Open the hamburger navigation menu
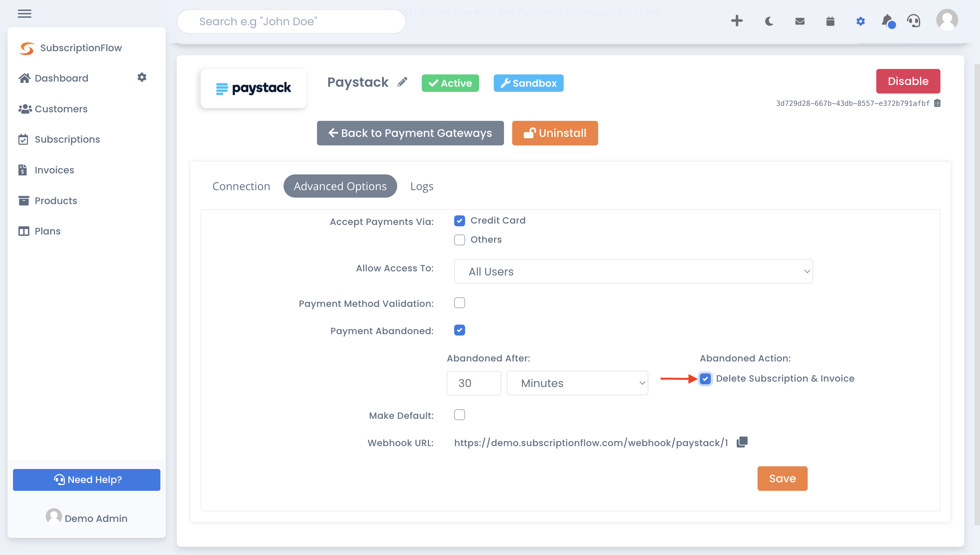980x555 pixels. pyautogui.click(x=24, y=14)
